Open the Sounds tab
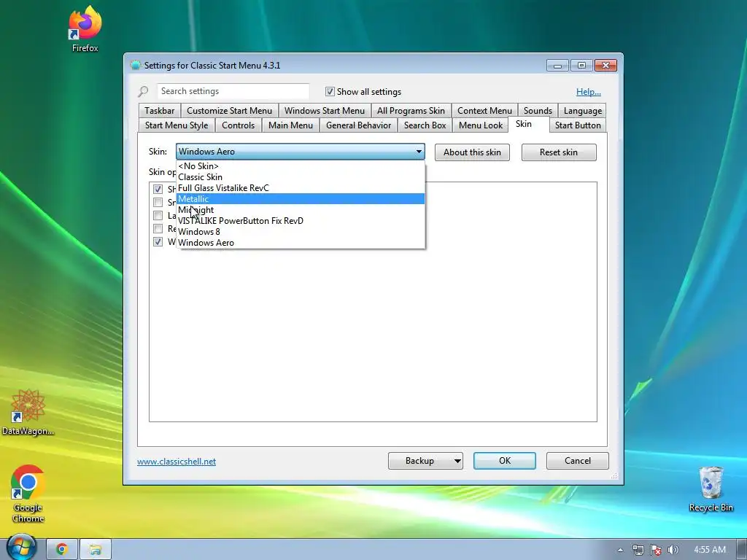747x560 pixels. point(538,111)
